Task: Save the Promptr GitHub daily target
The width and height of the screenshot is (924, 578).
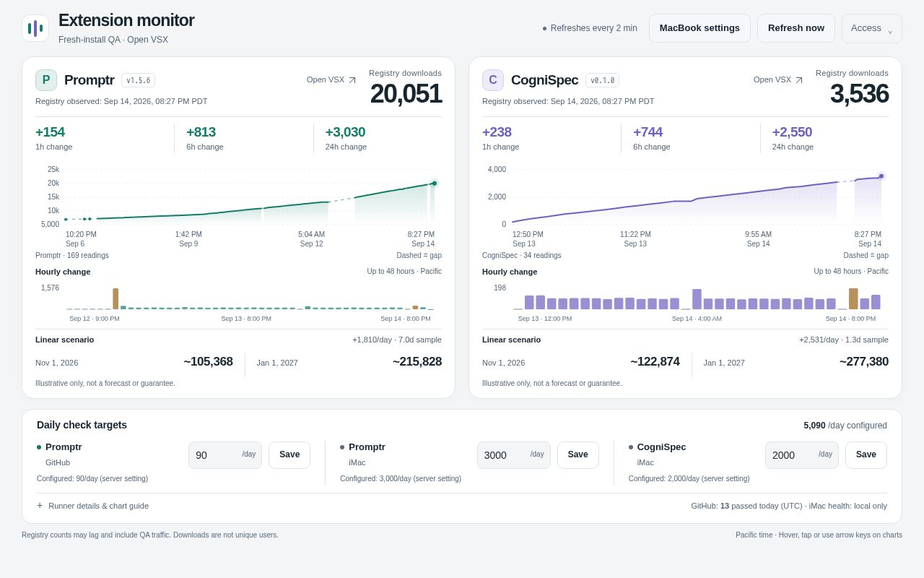Action: point(289,455)
